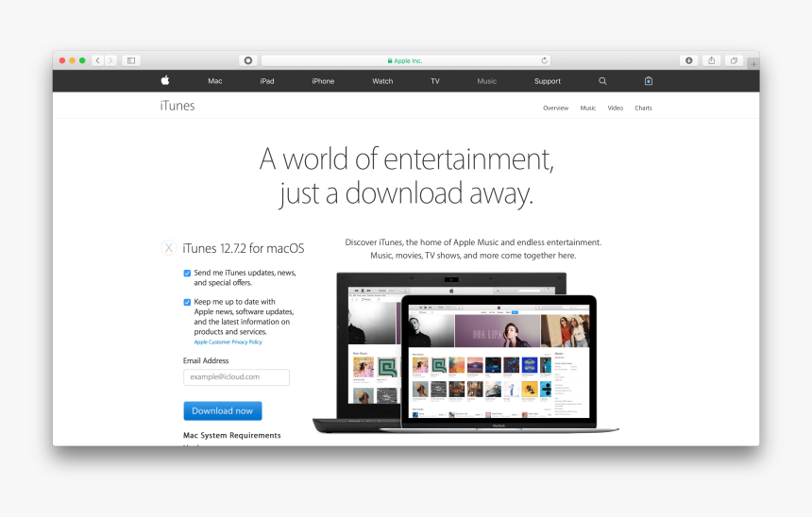This screenshot has height=517, width=812.
Task: Open the Share menu icon
Action: pos(712,60)
